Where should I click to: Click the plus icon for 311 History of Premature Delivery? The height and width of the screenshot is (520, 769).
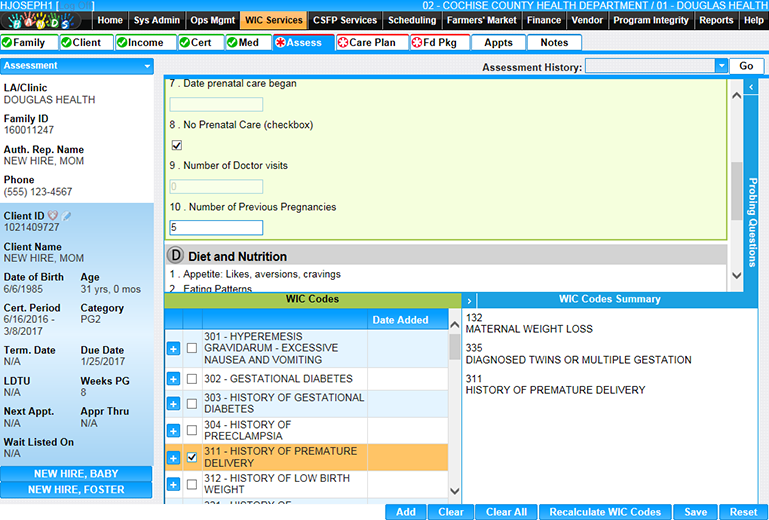(x=173, y=458)
